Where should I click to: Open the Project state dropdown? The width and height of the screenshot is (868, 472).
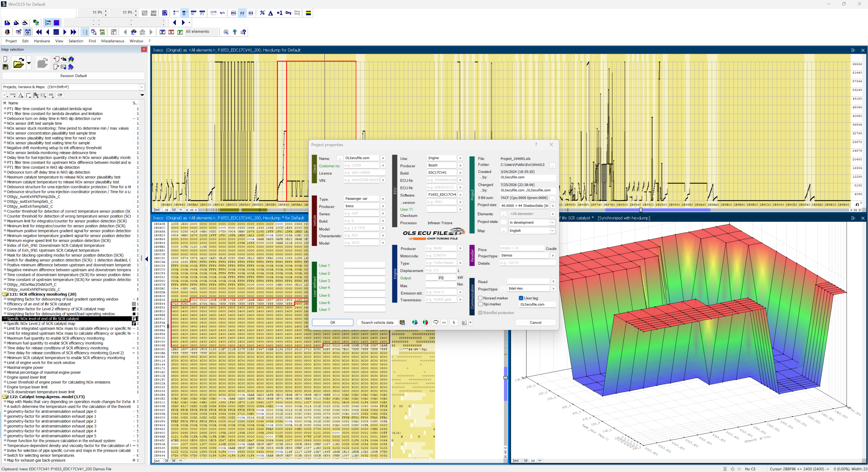pyautogui.click(x=552, y=222)
